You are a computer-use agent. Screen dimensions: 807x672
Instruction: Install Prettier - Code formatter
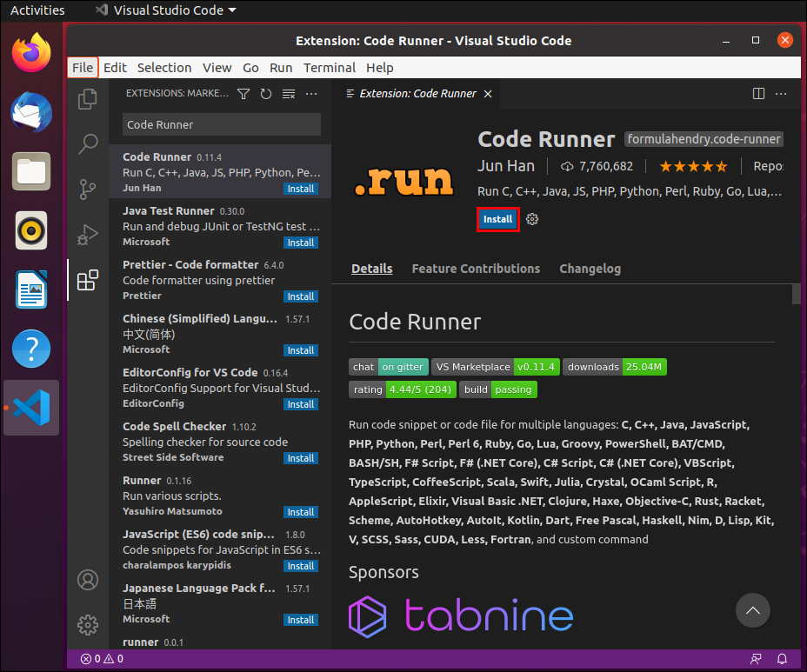[301, 297]
